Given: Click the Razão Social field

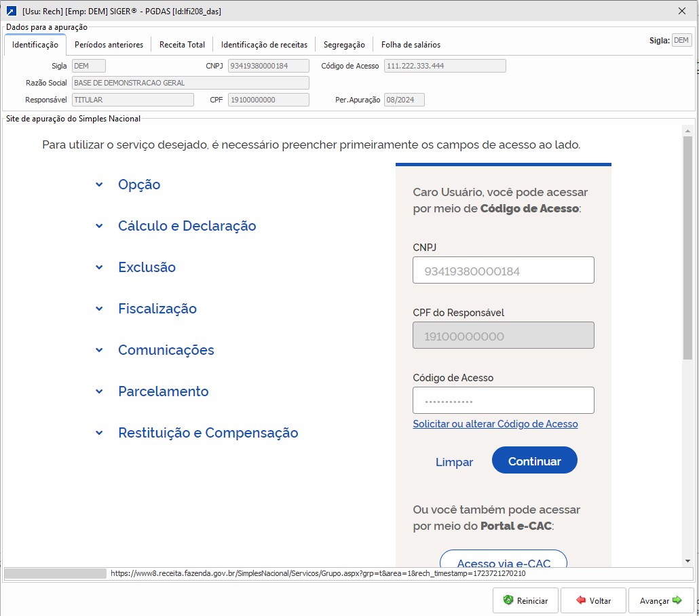Looking at the screenshot, I should point(190,83).
